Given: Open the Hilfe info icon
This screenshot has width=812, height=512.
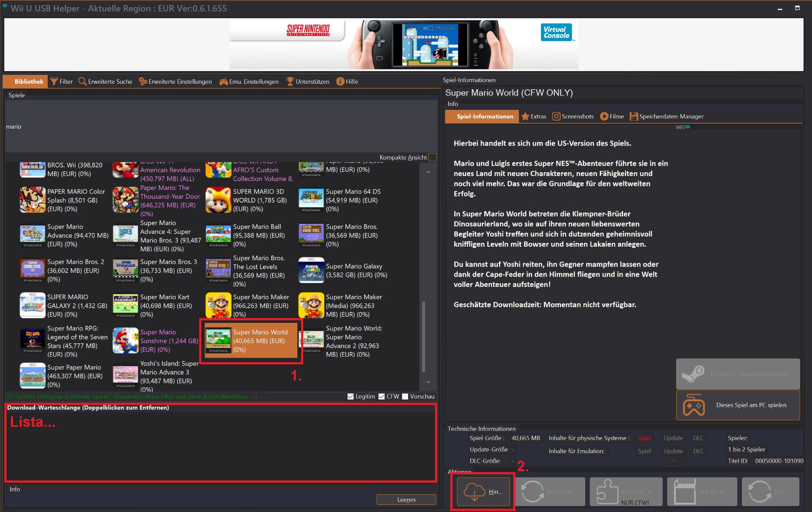Looking at the screenshot, I should (x=340, y=82).
